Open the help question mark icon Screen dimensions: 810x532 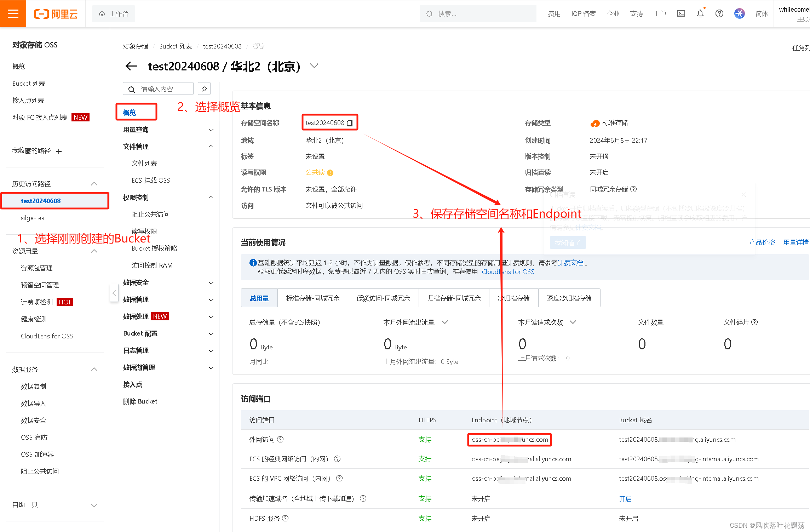719,13
